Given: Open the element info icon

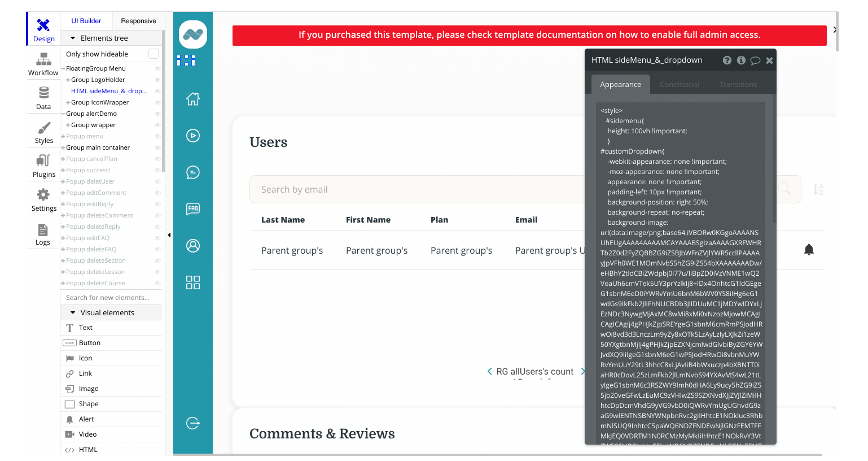Looking at the screenshot, I should point(741,60).
